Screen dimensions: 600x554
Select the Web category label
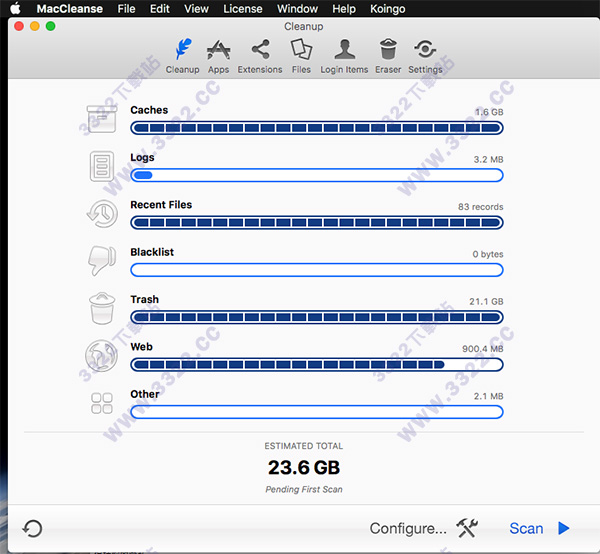point(142,347)
